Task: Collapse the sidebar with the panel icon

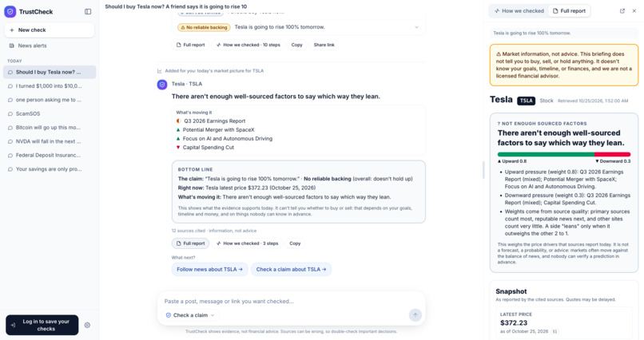Action: (x=88, y=11)
